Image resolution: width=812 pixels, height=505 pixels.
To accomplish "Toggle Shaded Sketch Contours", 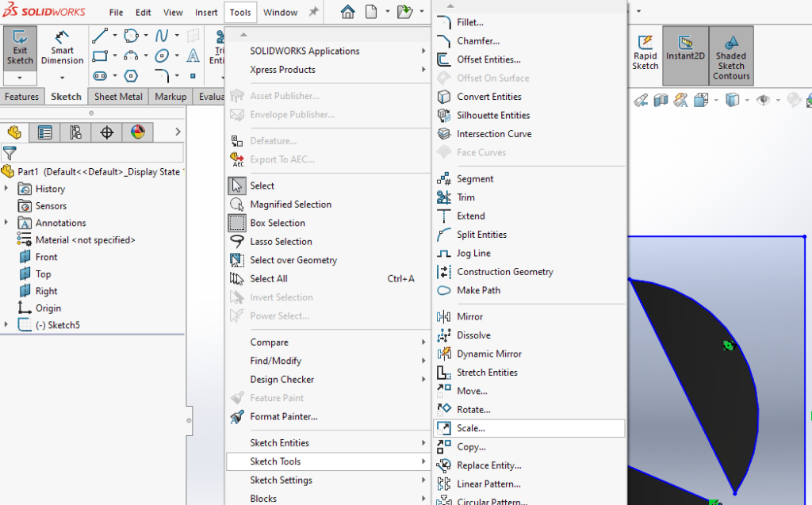I will 730,55.
